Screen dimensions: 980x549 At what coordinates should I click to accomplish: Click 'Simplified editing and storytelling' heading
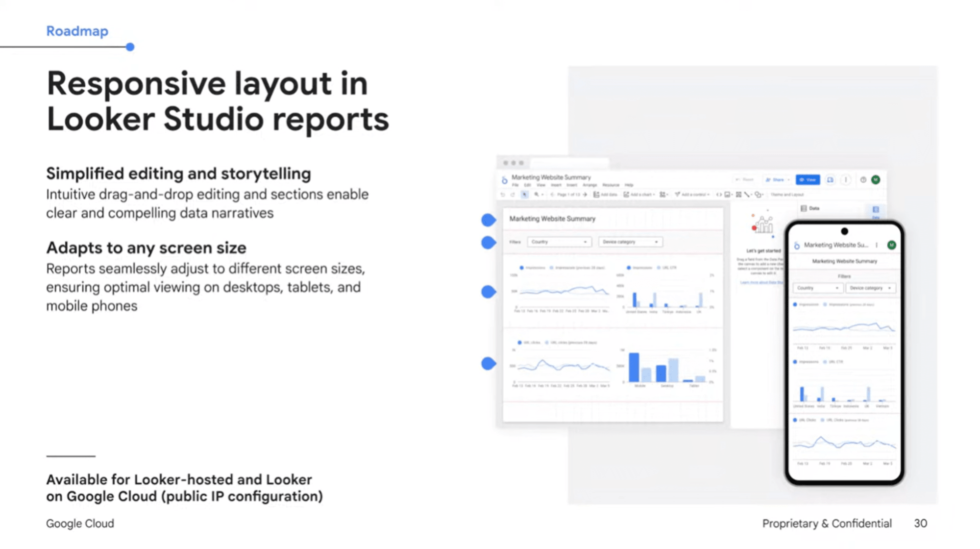click(178, 174)
